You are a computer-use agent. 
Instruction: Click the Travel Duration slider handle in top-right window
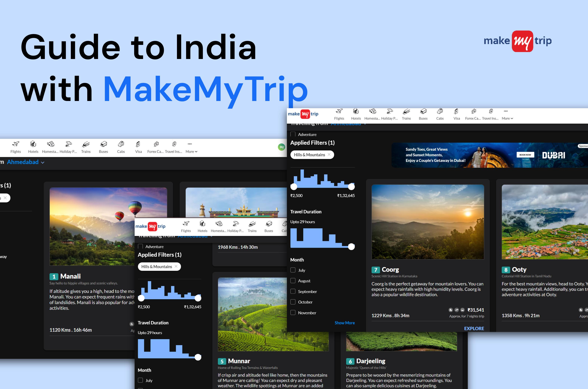click(x=351, y=246)
